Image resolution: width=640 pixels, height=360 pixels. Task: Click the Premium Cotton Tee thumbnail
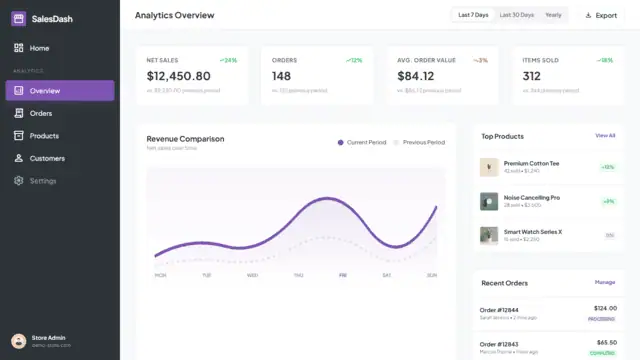tap(489, 167)
